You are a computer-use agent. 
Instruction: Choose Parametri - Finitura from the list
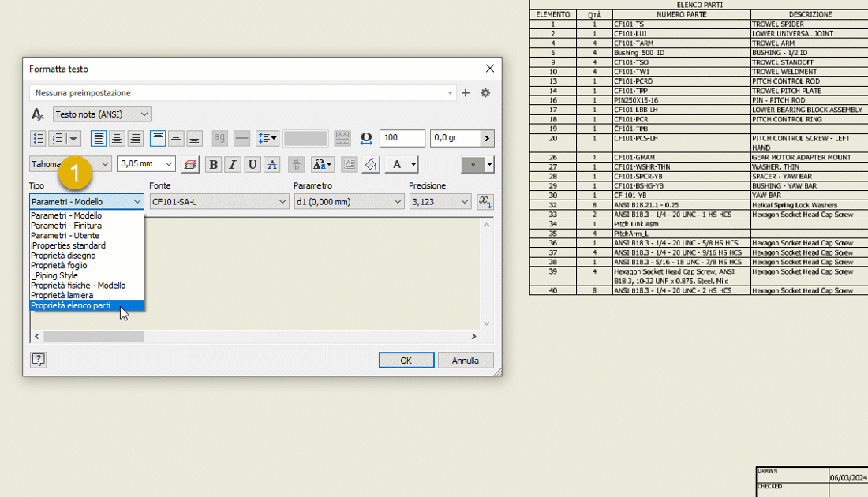coord(86,226)
